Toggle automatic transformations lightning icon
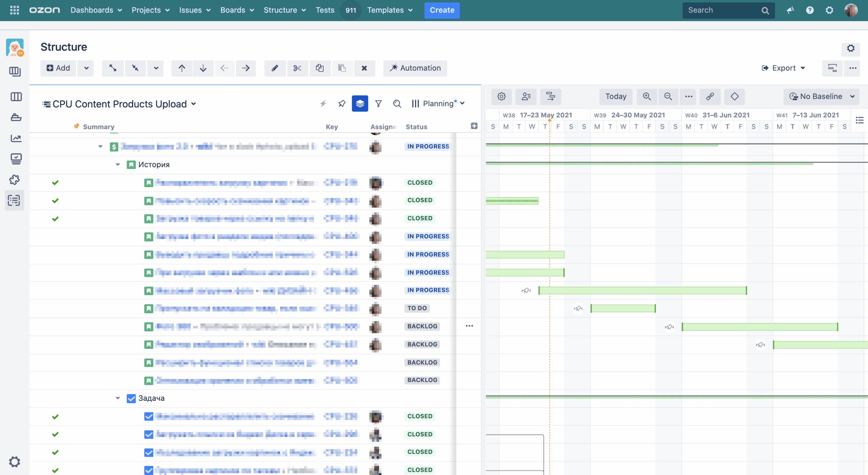Viewport: 868px width, 475px height. (x=323, y=104)
